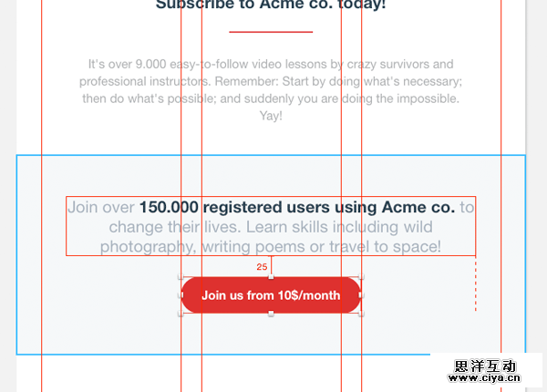Image resolution: width=547 pixels, height=392 pixels.
Task: Select the short red divider under heading
Action: tap(271, 32)
